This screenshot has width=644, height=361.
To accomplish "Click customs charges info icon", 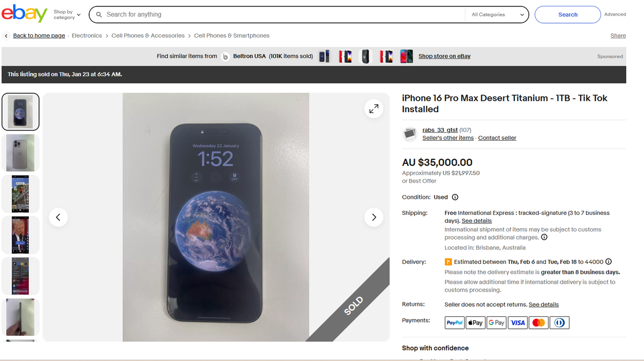I will pyautogui.click(x=544, y=237).
